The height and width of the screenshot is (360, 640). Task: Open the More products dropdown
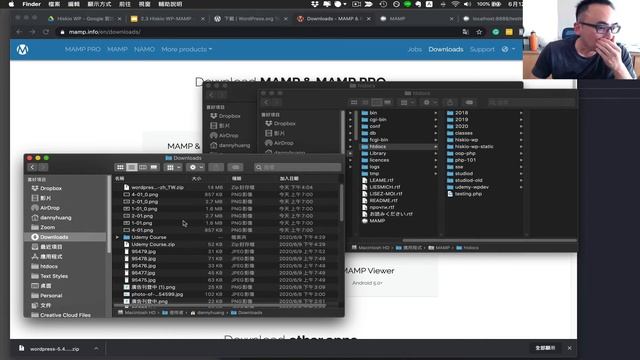point(187,49)
